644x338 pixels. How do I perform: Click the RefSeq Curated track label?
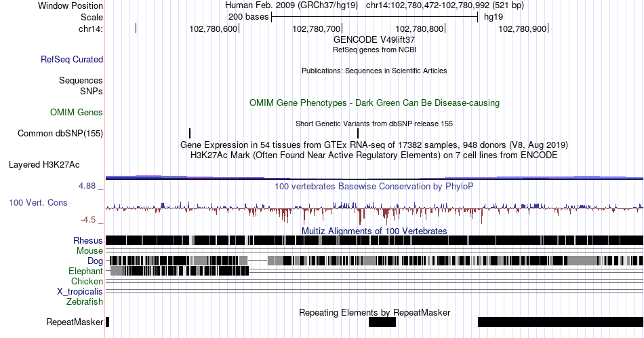(71, 59)
